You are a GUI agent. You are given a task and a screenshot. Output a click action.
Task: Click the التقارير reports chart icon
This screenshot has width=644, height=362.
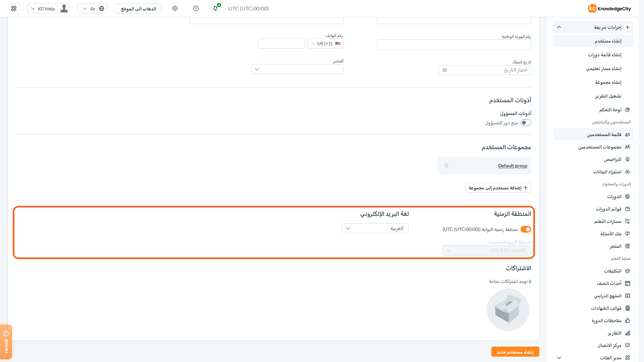pyautogui.click(x=628, y=333)
